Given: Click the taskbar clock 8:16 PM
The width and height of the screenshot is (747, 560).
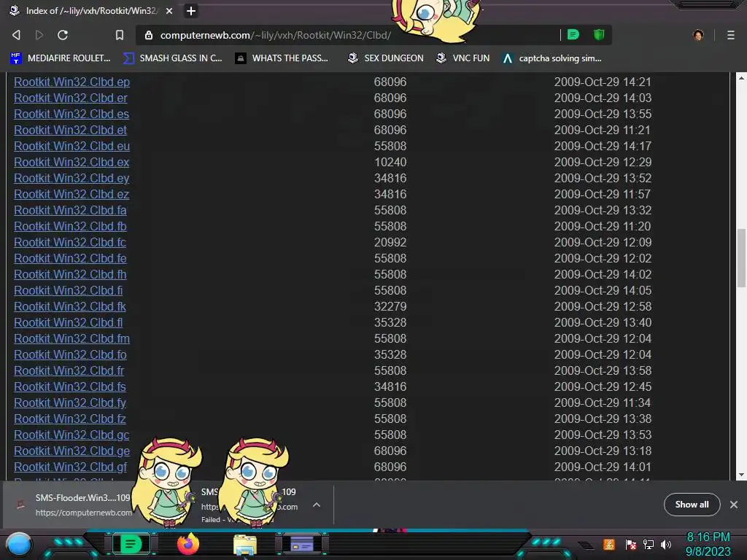Looking at the screenshot, I should point(708,537).
